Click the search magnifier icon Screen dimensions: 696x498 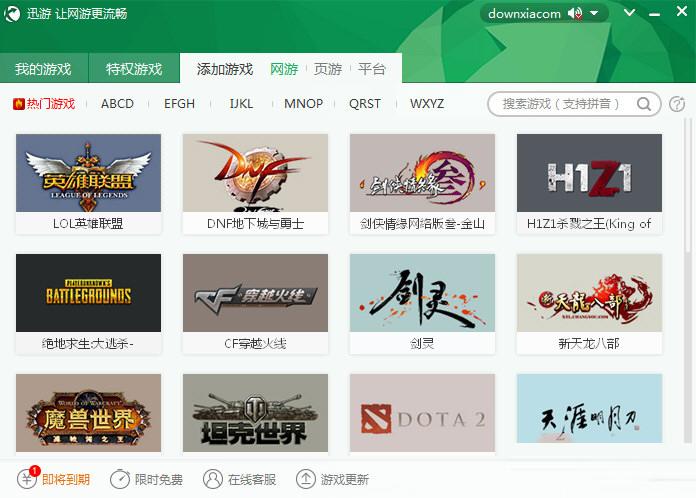644,104
